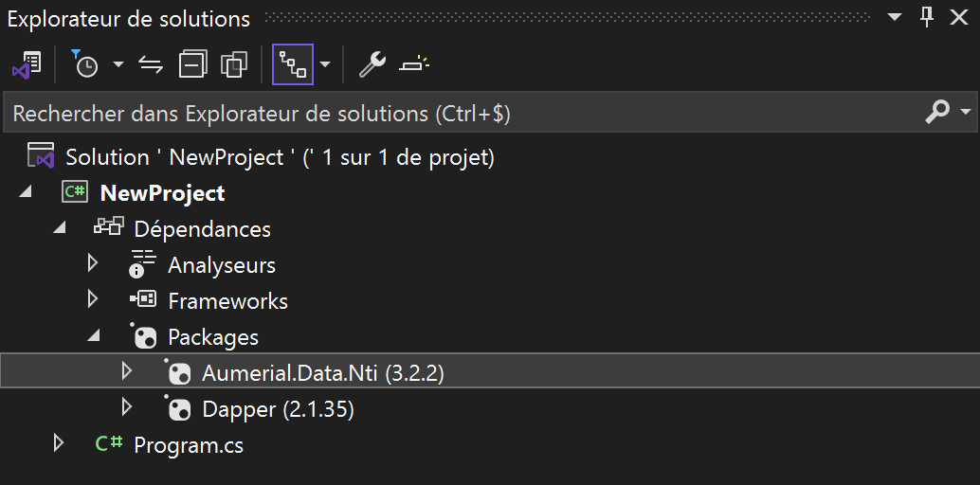980x485 pixels.
Task: Toggle the auto-hide pin icon
Action: (927, 17)
